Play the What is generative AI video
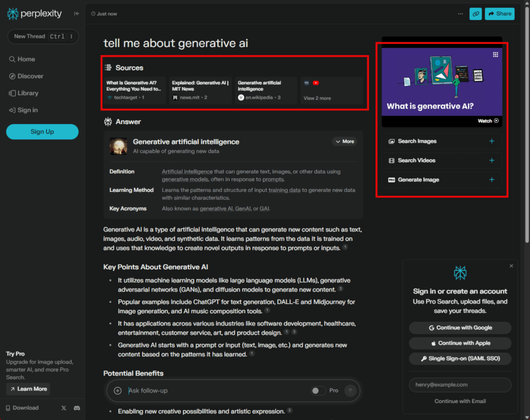 tap(442, 82)
